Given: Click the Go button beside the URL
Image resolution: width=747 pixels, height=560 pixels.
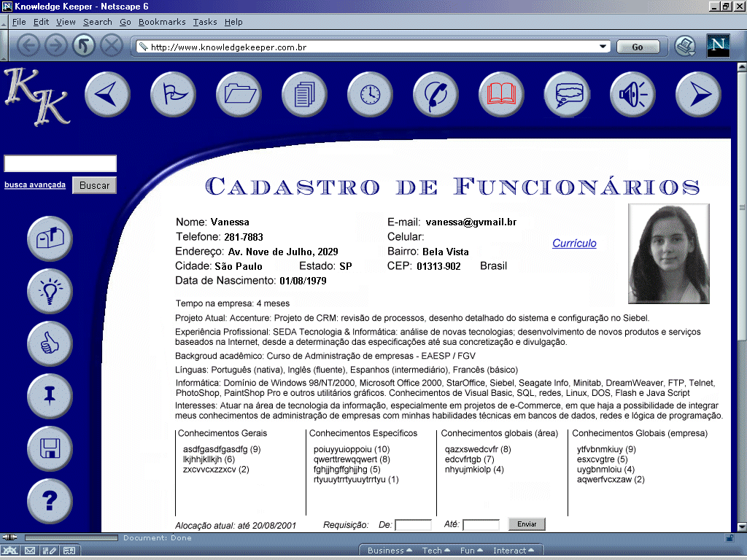Looking at the screenshot, I should (638, 47).
